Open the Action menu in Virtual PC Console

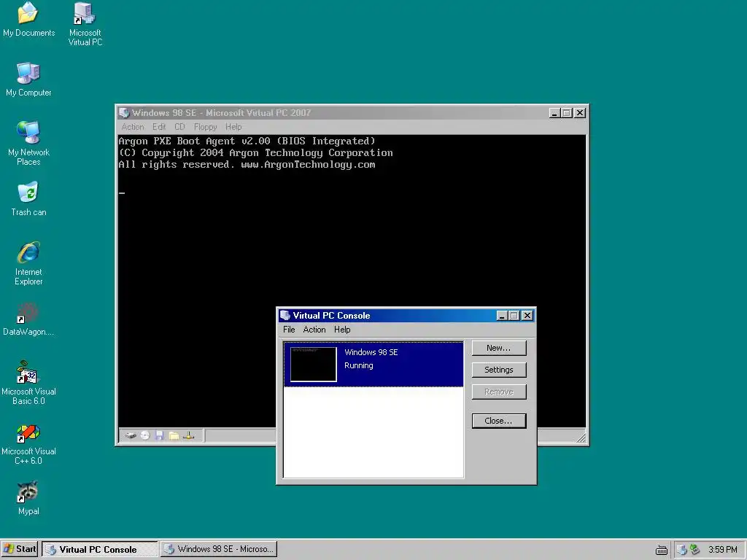tap(314, 330)
